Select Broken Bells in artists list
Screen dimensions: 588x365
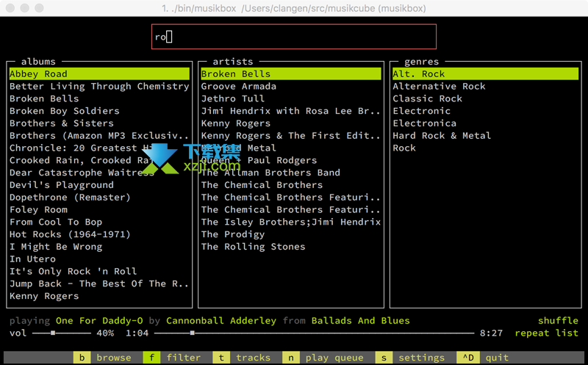[291, 74]
